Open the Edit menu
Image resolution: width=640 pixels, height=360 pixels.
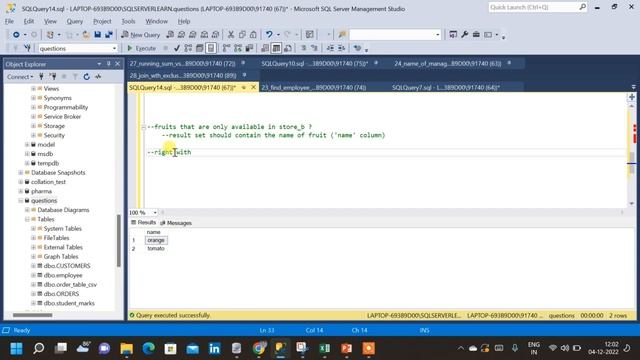[29, 21]
